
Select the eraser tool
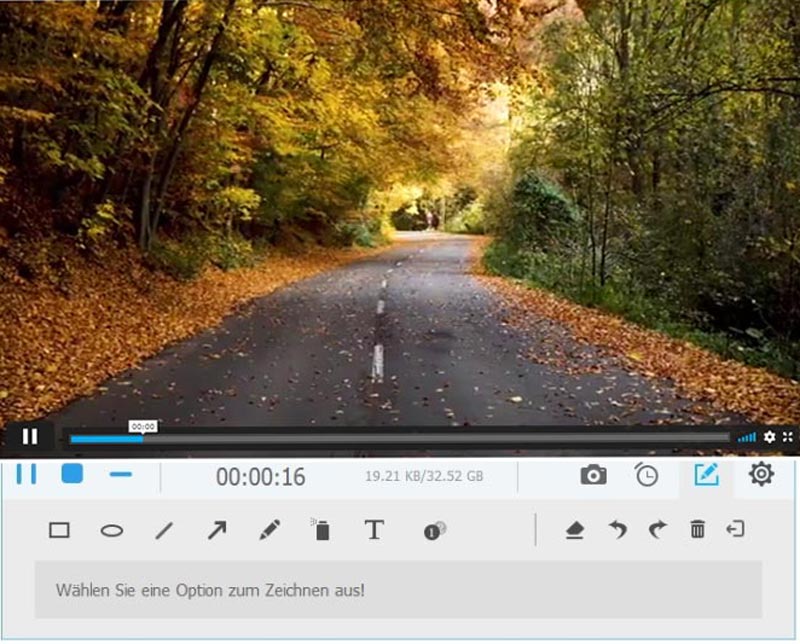coord(574,531)
